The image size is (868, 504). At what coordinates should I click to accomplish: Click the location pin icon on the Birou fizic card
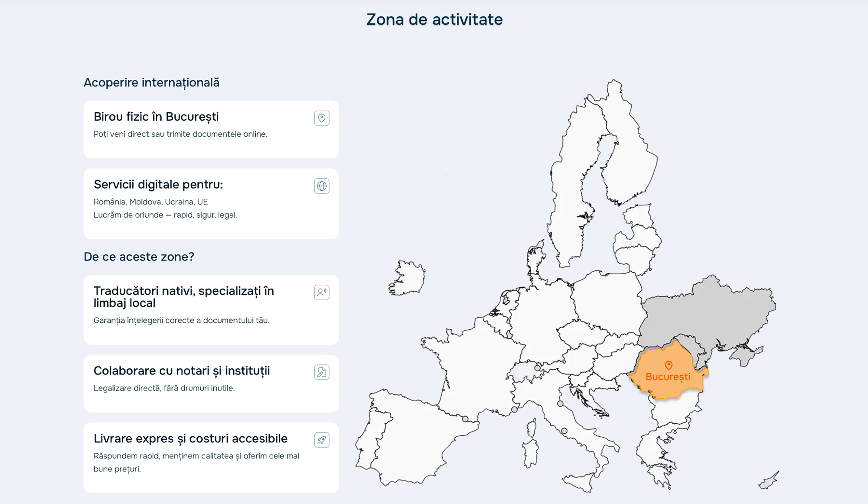(322, 118)
